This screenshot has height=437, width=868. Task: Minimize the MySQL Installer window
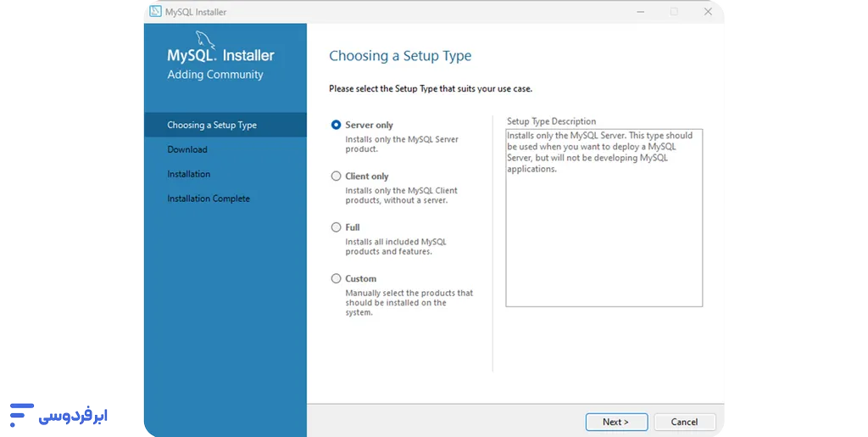tap(641, 12)
